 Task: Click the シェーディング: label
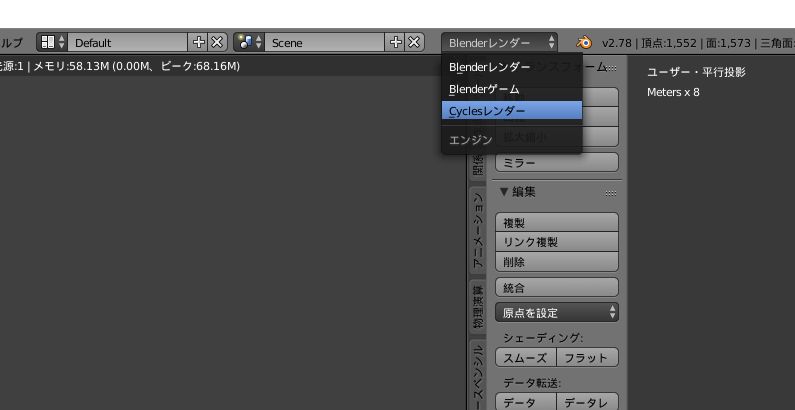coord(543,338)
